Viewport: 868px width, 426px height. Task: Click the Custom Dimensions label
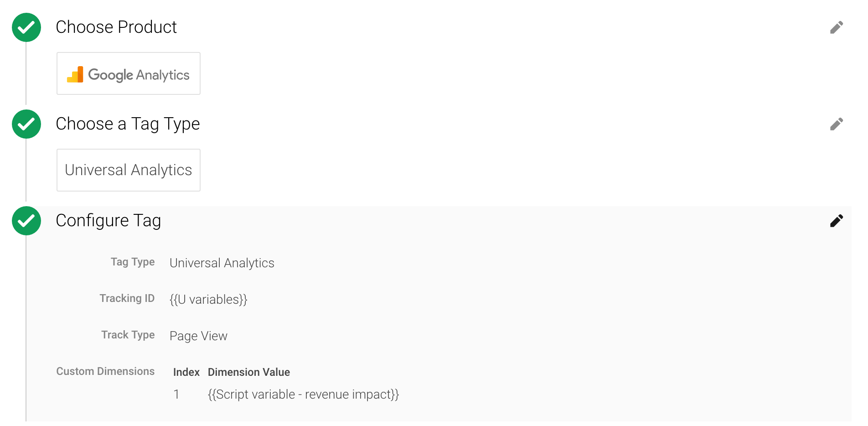[x=105, y=372]
